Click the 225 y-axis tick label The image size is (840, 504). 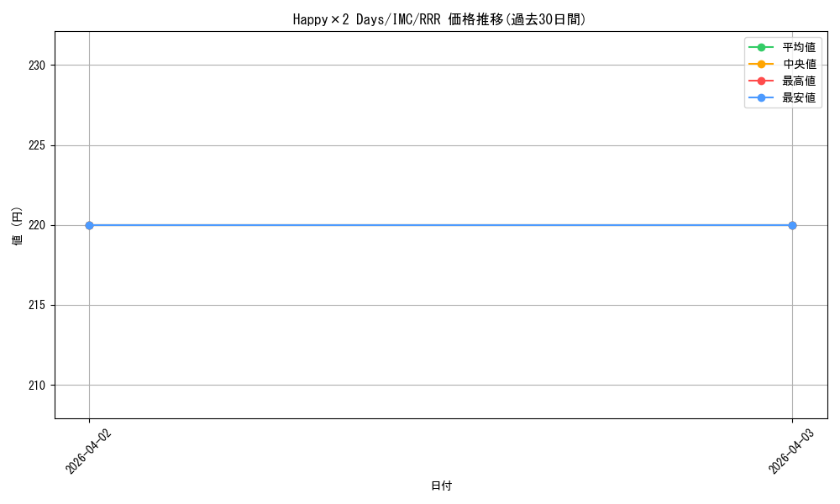[37, 145]
